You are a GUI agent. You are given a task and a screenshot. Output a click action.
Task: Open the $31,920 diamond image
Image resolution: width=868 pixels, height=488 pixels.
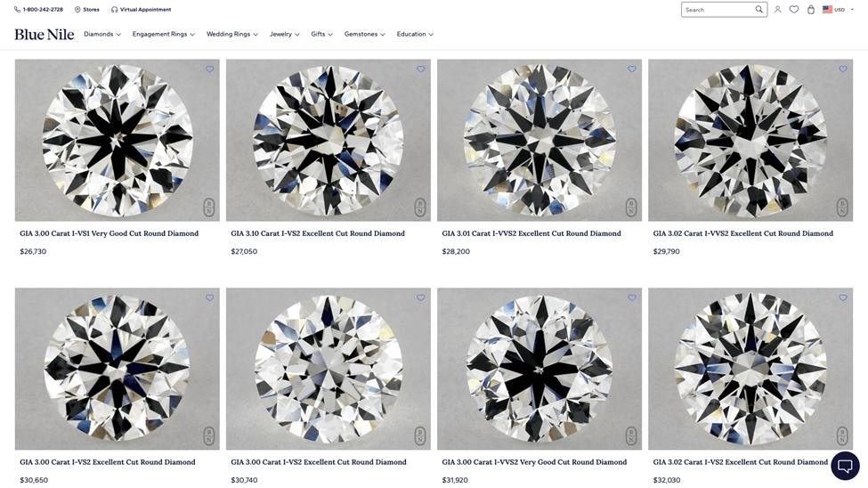coord(539,369)
